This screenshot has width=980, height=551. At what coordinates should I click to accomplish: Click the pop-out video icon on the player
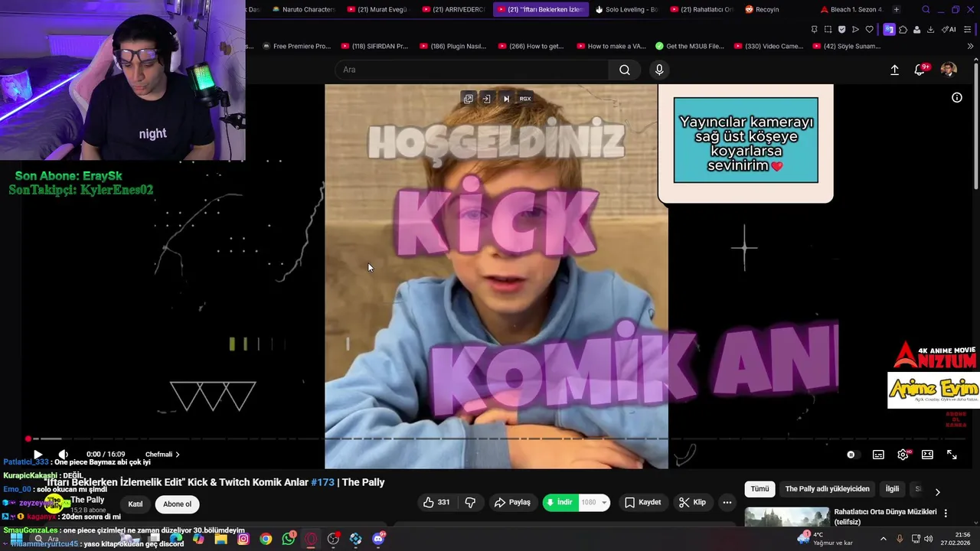pyautogui.click(x=469, y=99)
